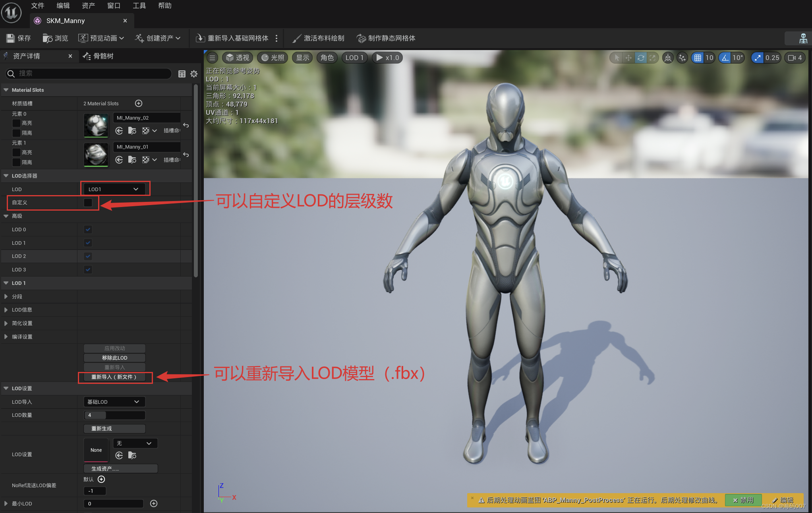Open the 工具 menu
Viewport: 812px width, 513px height.
click(x=139, y=6)
